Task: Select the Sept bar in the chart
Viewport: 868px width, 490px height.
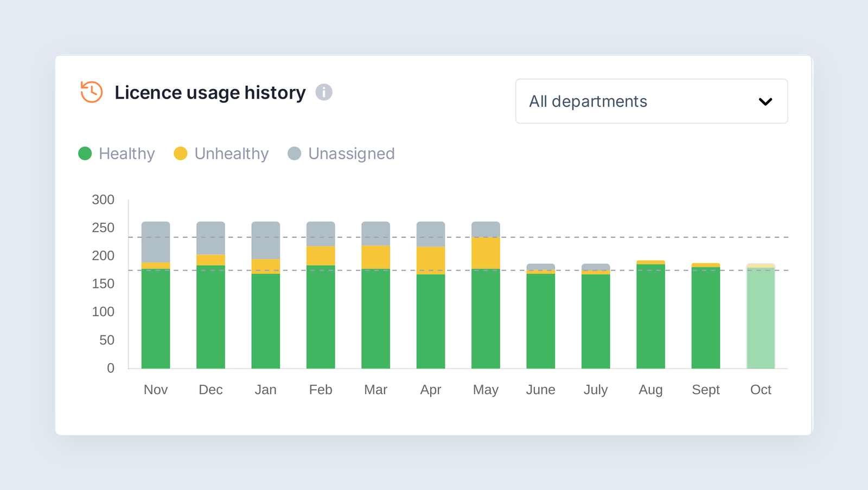Action: point(706,316)
